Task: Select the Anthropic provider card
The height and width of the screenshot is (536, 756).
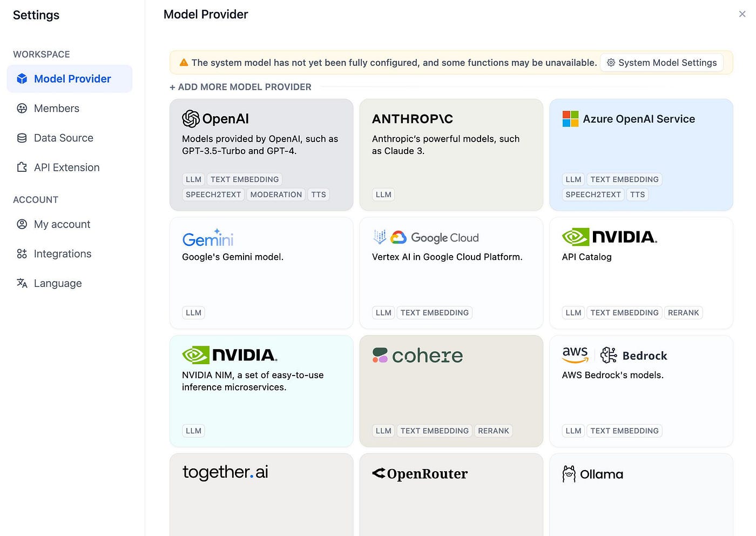Action: pyautogui.click(x=451, y=155)
